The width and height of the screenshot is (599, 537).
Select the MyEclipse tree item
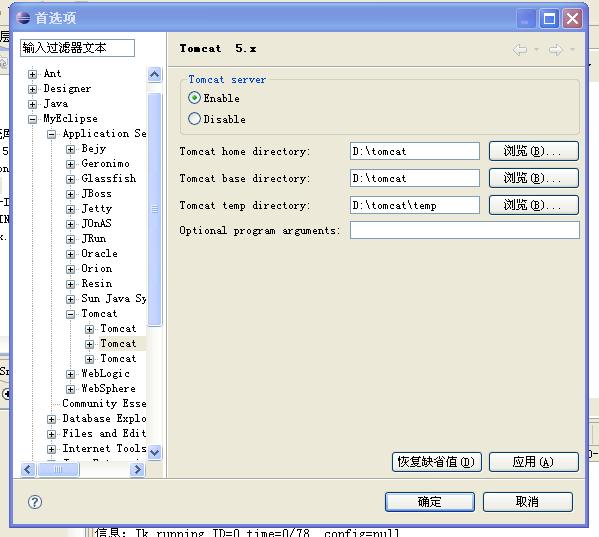coord(70,118)
